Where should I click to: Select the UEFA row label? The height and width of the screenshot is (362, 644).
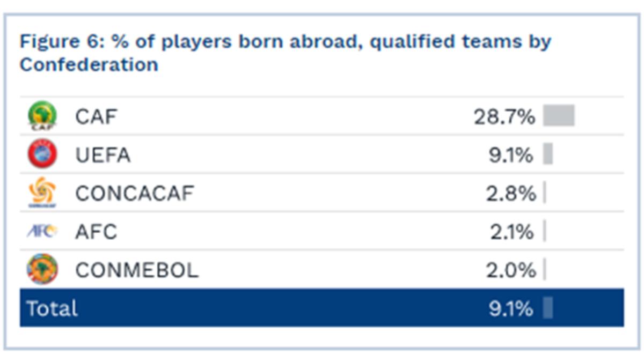(103, 156)
